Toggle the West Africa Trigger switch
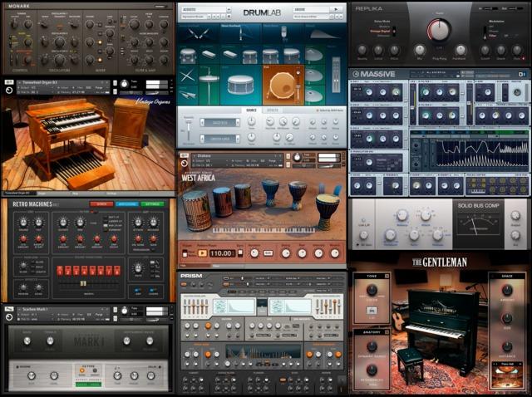This screenshot has height=397, width=532. [x=185, y=253]
